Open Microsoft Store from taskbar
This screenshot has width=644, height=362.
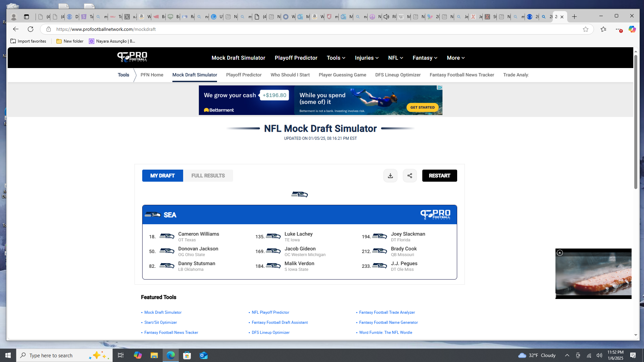point(187,355)
